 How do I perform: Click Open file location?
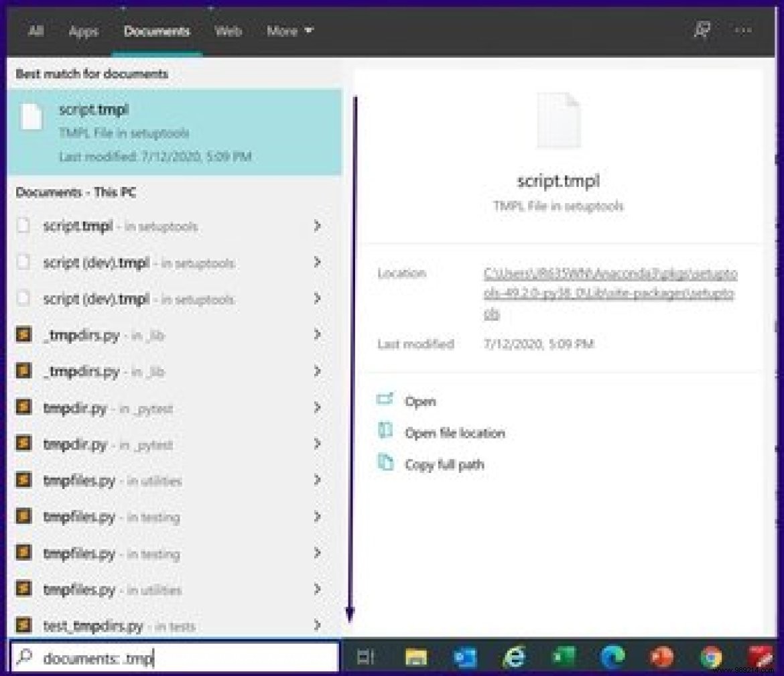[456, 433]
